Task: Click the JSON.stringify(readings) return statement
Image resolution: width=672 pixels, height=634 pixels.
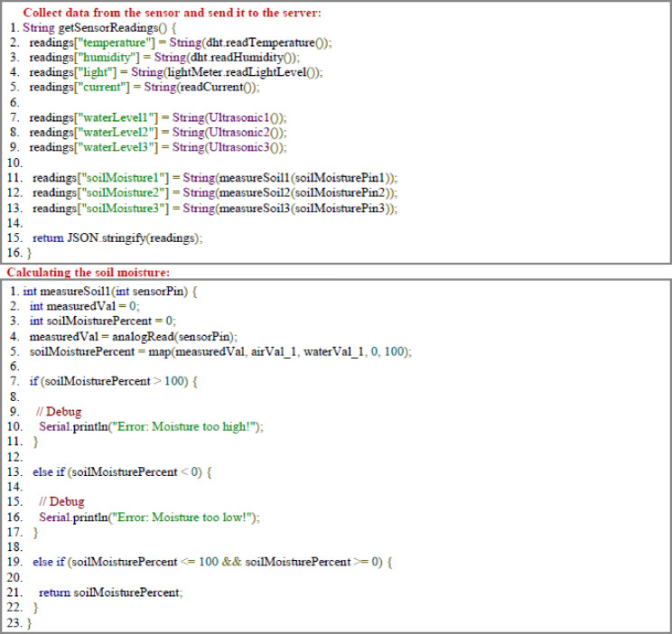Action: tap(117, 238)
